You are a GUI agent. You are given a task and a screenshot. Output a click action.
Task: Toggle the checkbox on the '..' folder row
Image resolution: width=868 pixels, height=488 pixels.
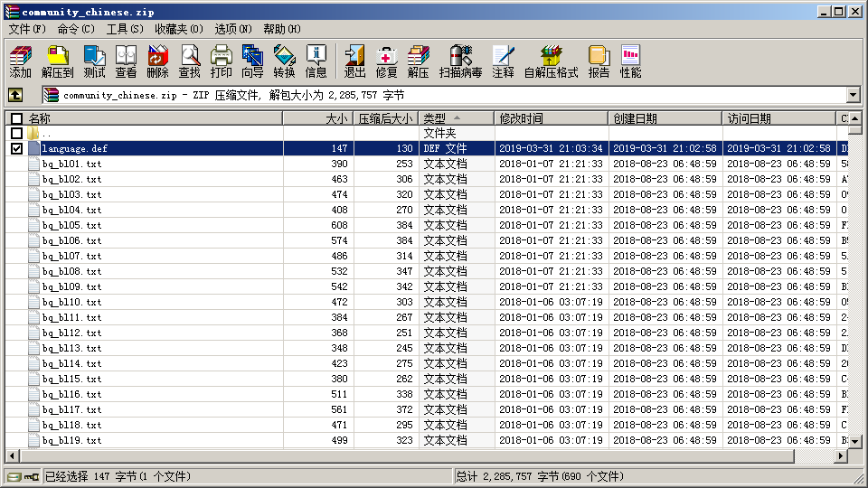tap(16, 134)
